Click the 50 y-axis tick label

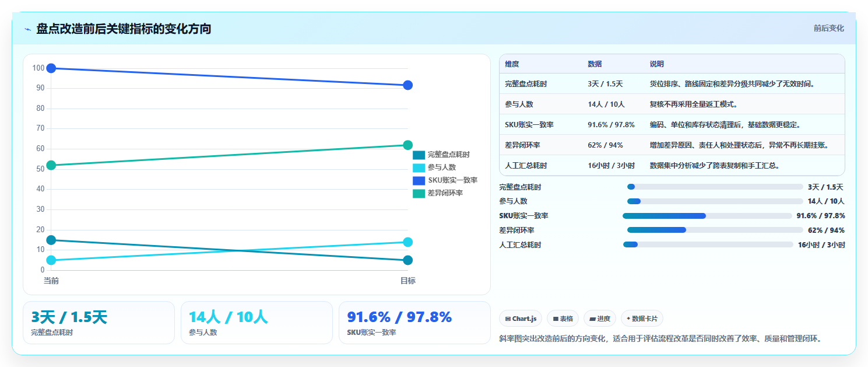(40, 169)
